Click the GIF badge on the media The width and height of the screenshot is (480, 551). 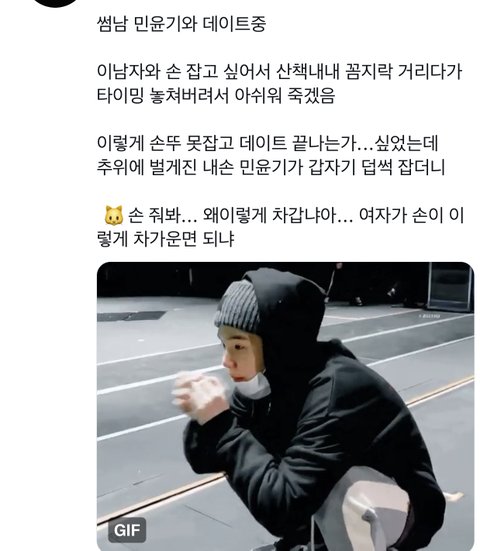coord(127,530)
